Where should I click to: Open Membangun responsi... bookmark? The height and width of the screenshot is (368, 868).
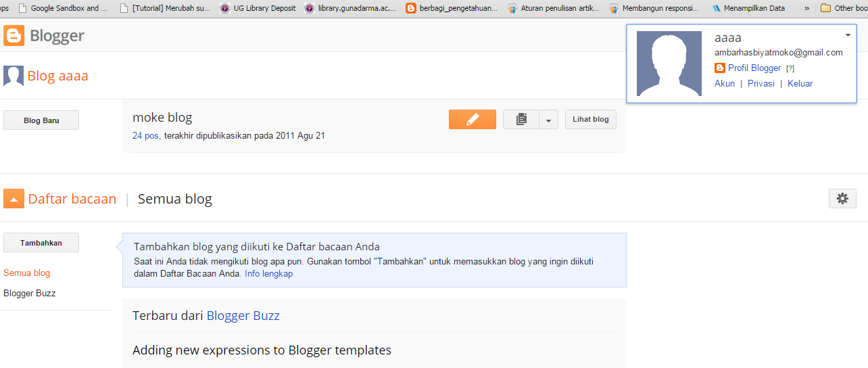click(x=654, y=8)
